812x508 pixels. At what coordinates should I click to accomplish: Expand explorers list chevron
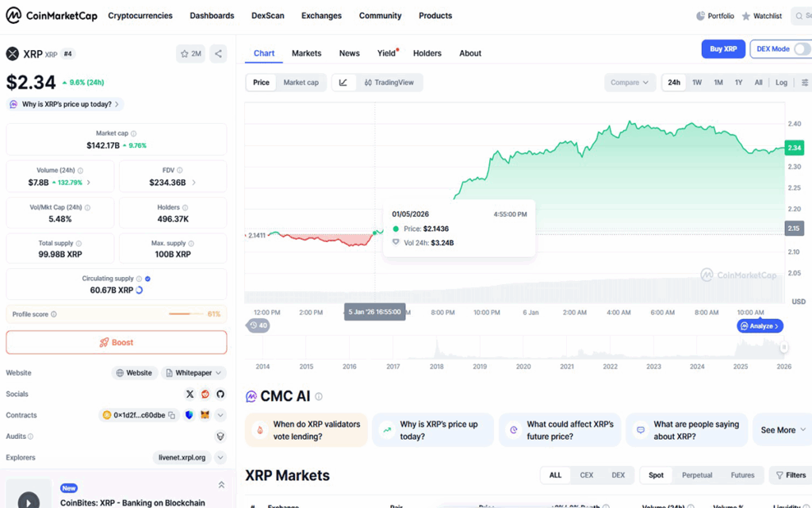(220, 458)
